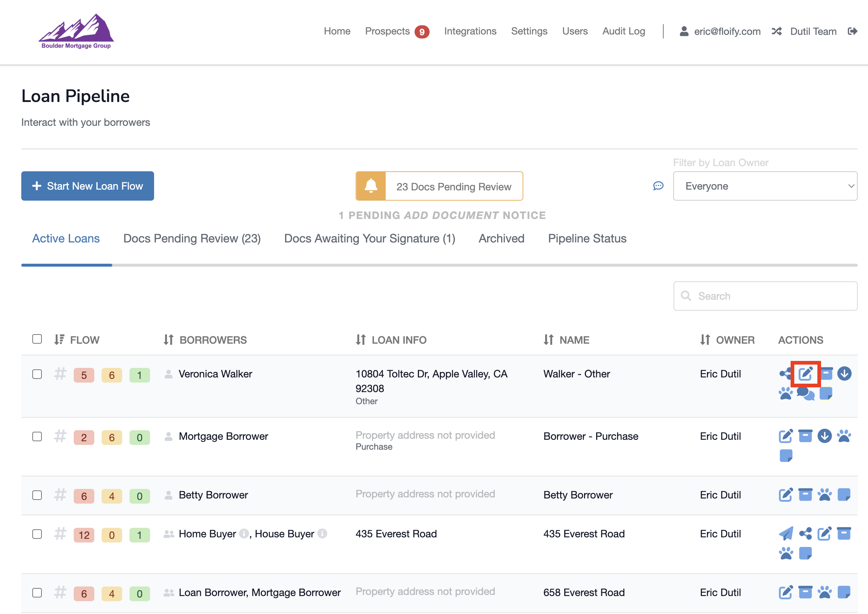The width and height of the screenshot is (868, 614).
Task: Click the 23 Docs Pending Review notice
Action: point(439,186)
